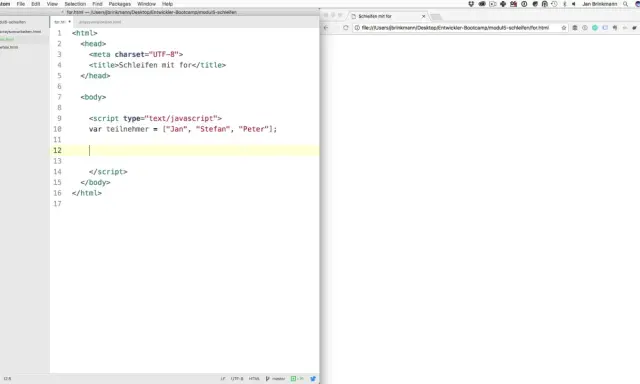The image size is (640, 384).
Task: Place cursor on editor line 12
Action: (184, 150)
